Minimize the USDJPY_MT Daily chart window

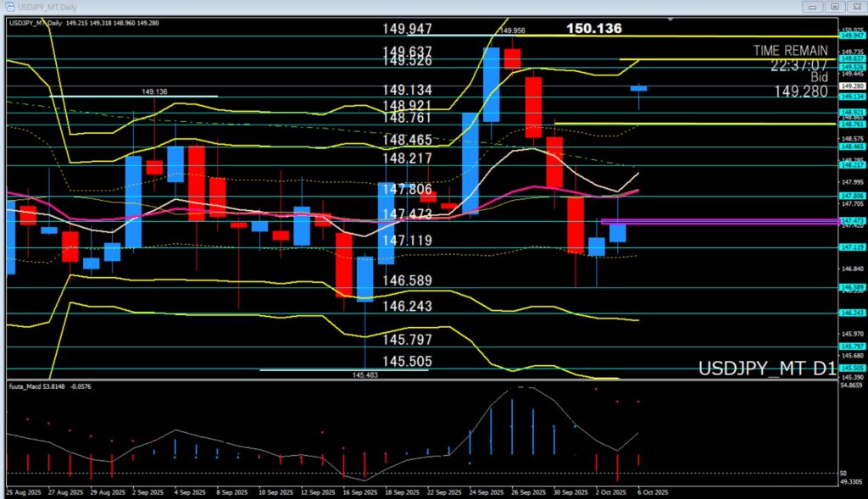coord(812,7)
